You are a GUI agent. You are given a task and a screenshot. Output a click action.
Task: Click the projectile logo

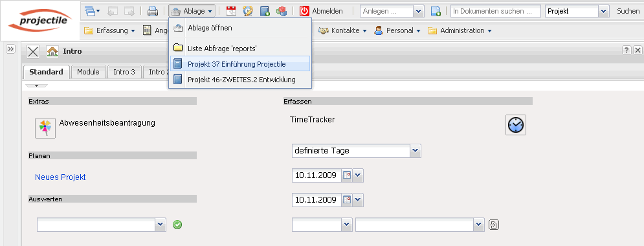(x=40, y=20)
